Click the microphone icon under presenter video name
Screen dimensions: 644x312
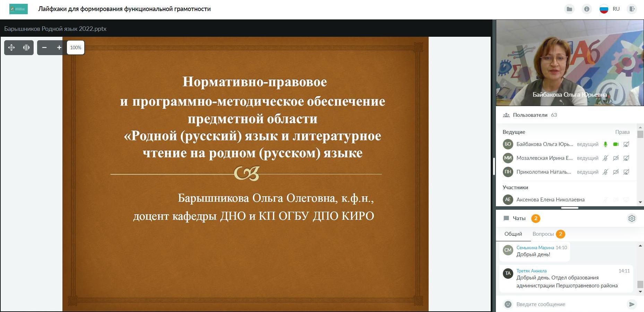coord(562,102)
